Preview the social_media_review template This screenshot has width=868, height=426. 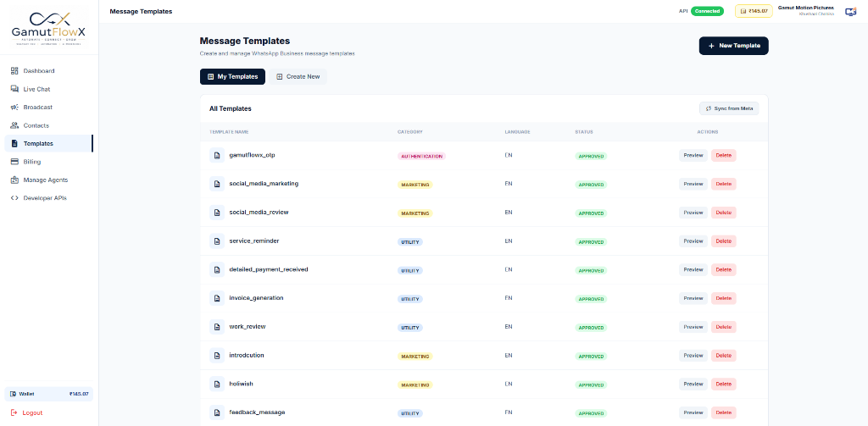[693, 213]
